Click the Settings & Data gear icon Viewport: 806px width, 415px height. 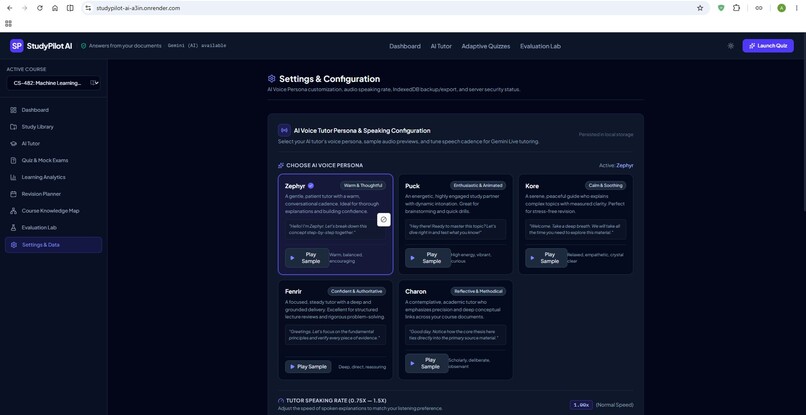[14, 245]
